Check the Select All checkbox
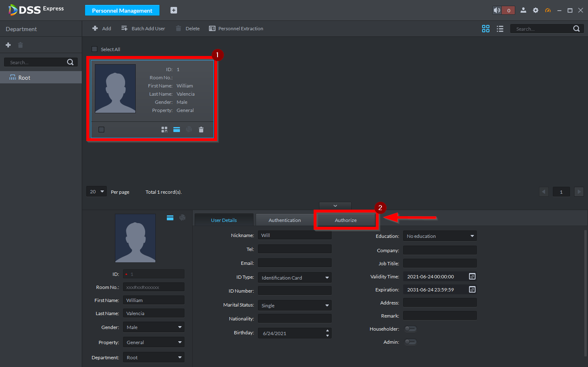The image size is (588, 367). click(94, 49)
